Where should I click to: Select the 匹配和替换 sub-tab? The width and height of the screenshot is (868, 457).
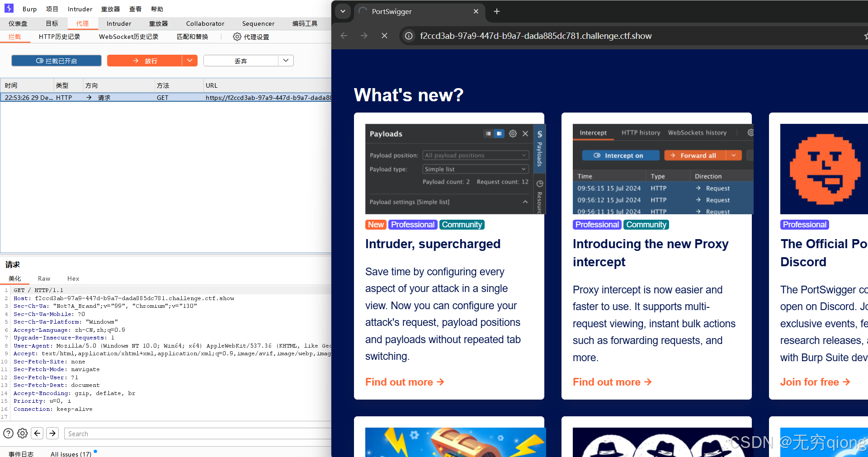193,37
